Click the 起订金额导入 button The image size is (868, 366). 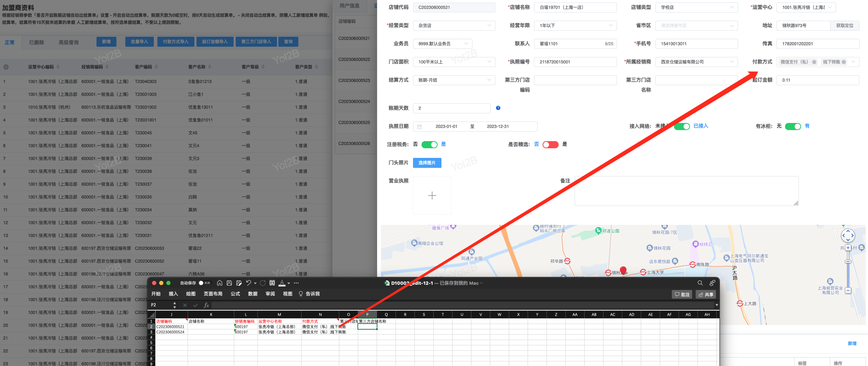click(215, 42)
